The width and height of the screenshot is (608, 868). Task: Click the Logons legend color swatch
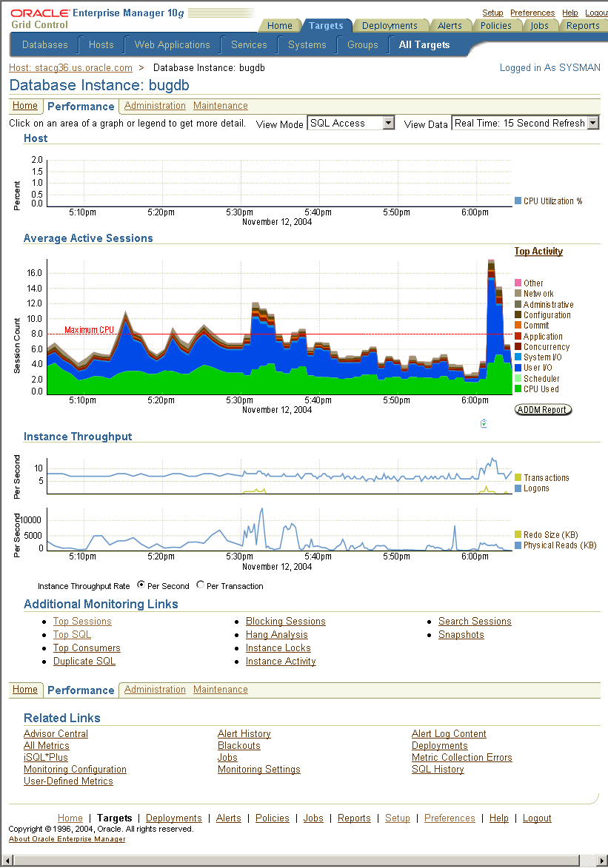point(518,488)
